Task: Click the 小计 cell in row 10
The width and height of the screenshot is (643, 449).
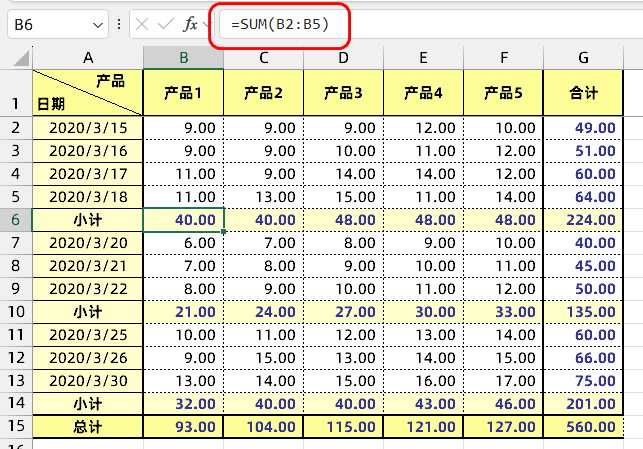Action: pyautogui.click(x=88, y=312)
